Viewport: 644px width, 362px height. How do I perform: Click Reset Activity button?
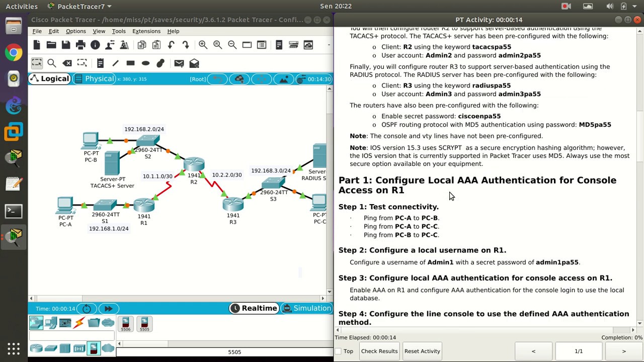[422, 351]
